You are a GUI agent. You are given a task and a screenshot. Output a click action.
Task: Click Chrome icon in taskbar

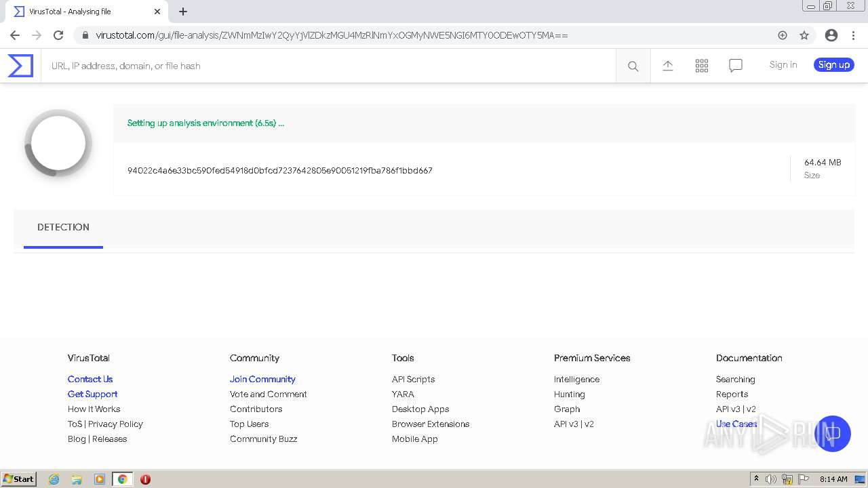coord(123,479)
